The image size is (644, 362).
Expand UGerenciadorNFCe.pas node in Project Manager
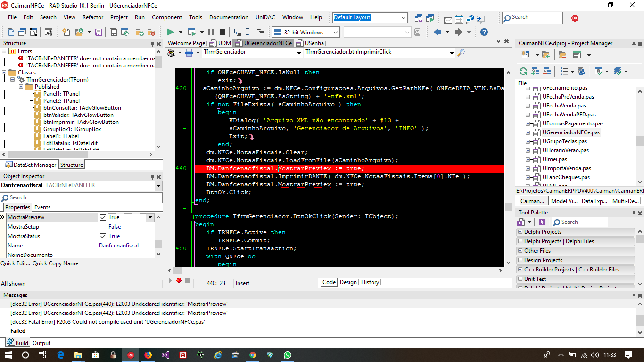click(528, 132)
